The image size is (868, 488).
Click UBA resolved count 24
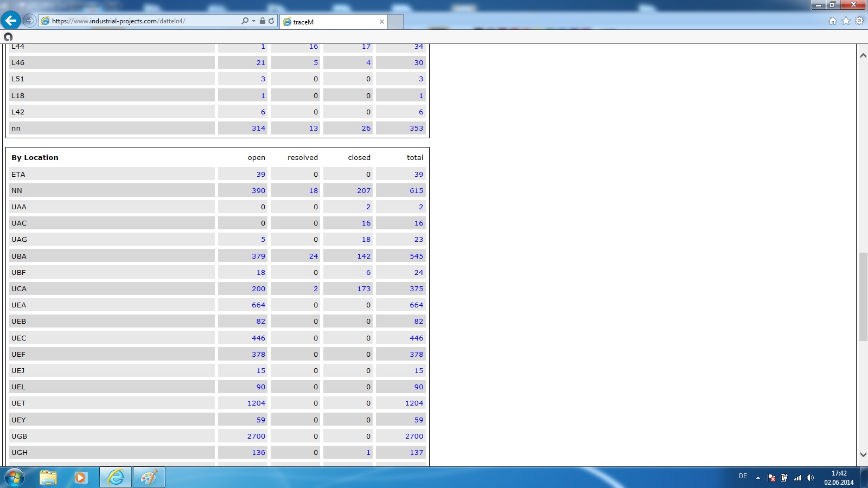click(314, 256)
